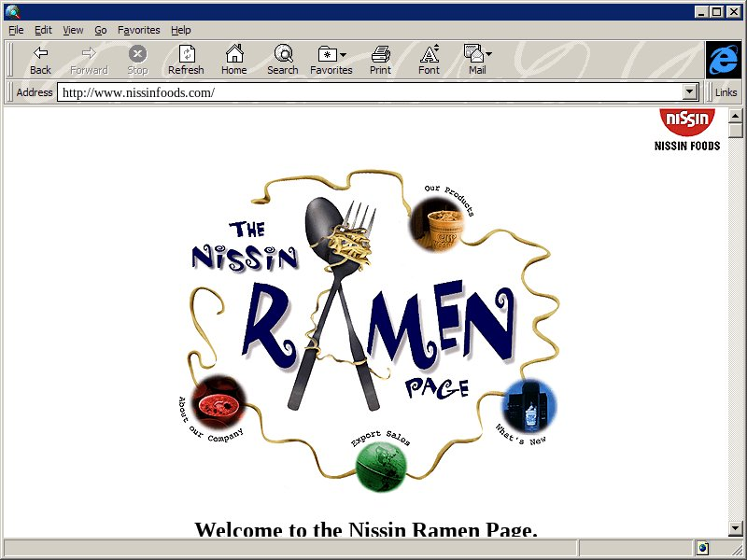
Task: Visit the About our Company link
Action: click(218, 402)
